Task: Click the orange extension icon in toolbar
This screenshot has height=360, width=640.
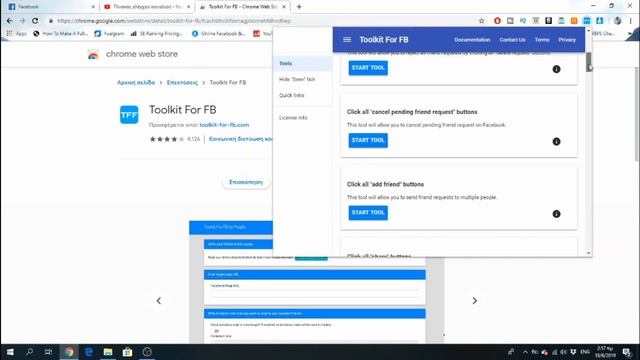Action: (x=574, y=21)
